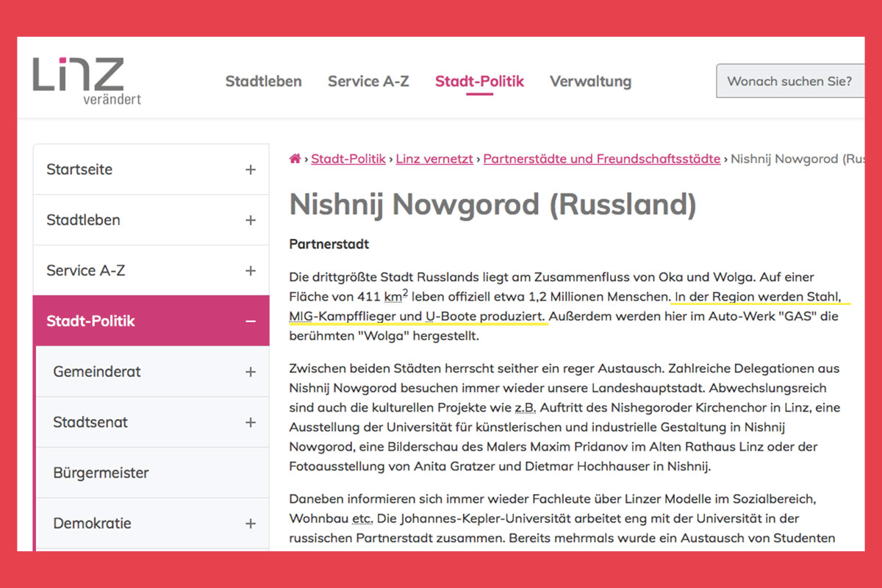Screen dimensions: 882x588
Task: Open 'Partnerstädte und Freundschaftsstädte' breadcrumb link
Action: pyautogui.click(x=601, y=159)
